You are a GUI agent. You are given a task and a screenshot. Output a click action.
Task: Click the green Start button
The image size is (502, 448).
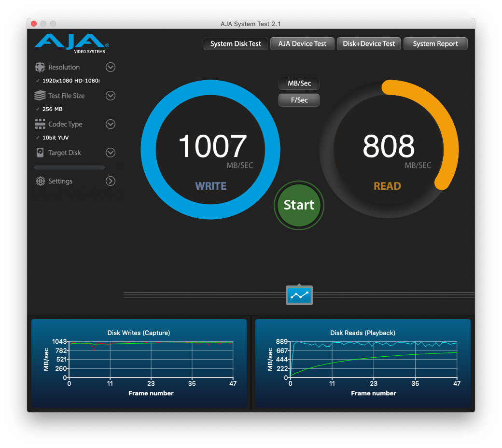[x=299, y=205]
